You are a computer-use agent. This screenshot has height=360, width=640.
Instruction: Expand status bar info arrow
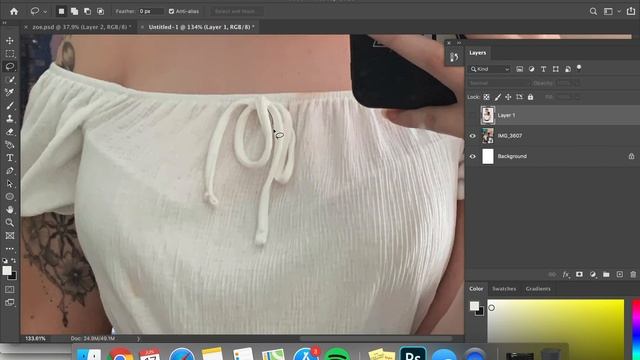point(138,339)
